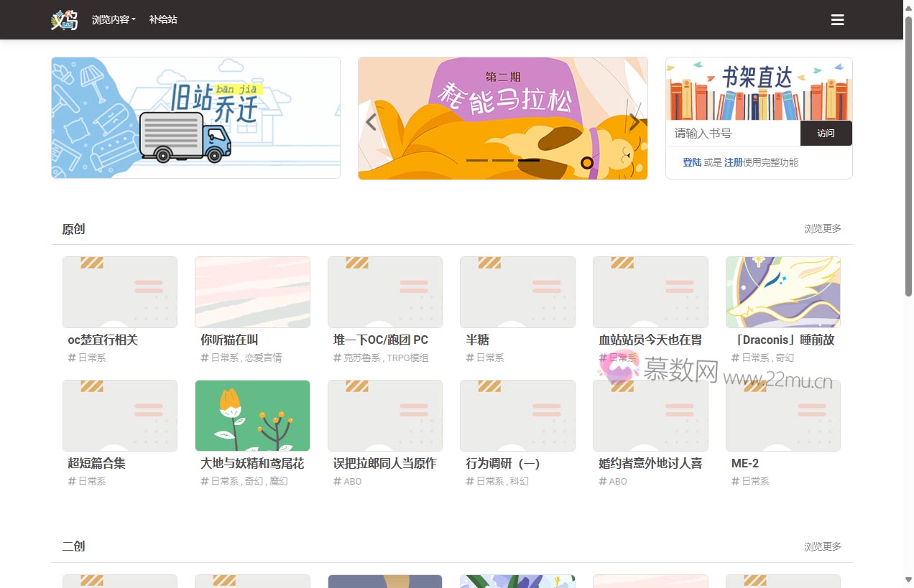The image size is (914, 588).
Task: Click the site logo in the navbar
Action: pos(64,20)
